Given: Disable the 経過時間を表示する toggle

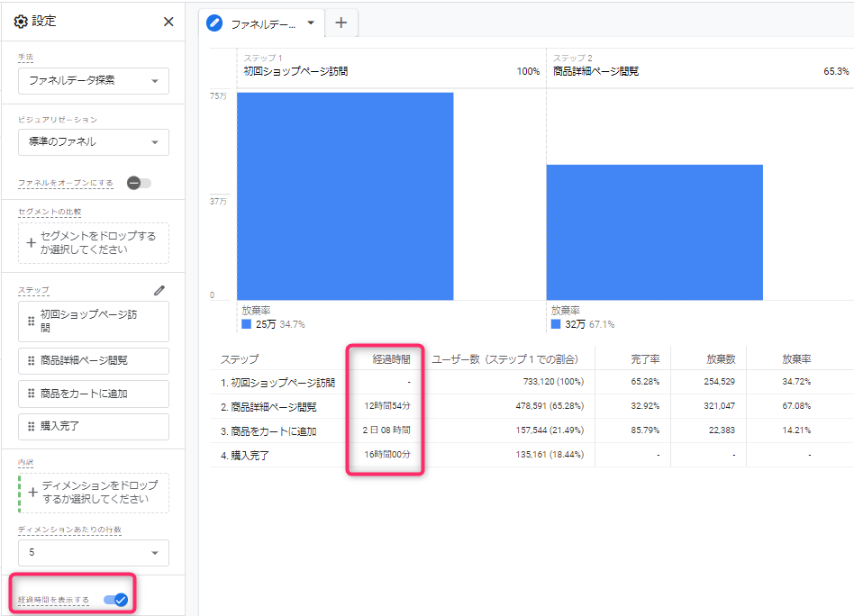Looking at the screenshot, I should click(x=115, y=600).
